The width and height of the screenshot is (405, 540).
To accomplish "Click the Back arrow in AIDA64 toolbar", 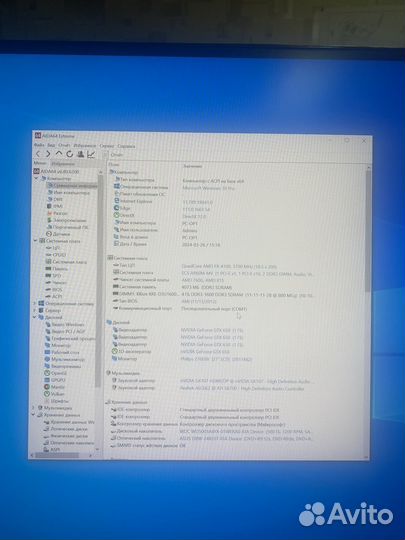I will click(38, 154).
